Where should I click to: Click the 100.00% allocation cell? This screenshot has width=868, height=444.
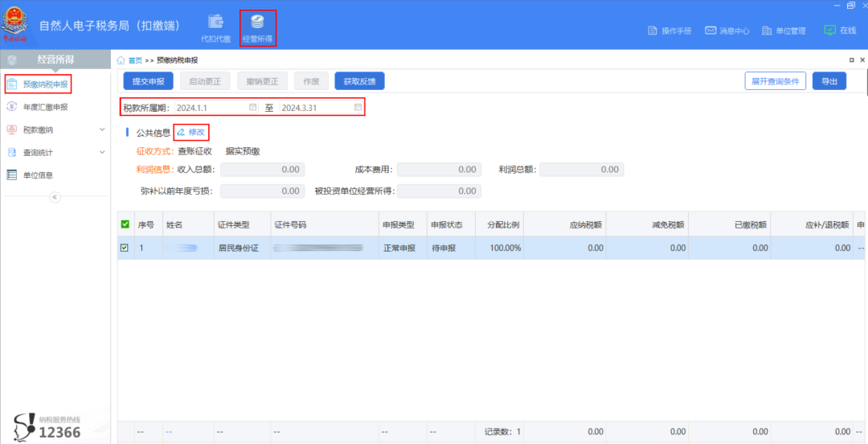499,249
